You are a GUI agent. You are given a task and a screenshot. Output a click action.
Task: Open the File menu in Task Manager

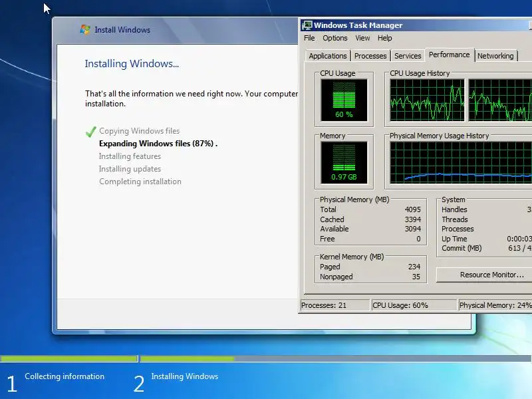tap(309, 38)
